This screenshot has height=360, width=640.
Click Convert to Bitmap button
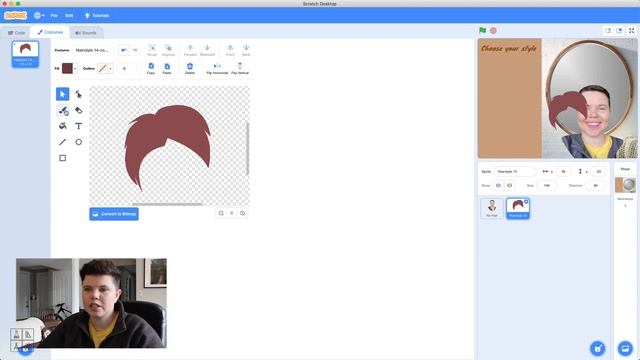(x=114, y=214)
